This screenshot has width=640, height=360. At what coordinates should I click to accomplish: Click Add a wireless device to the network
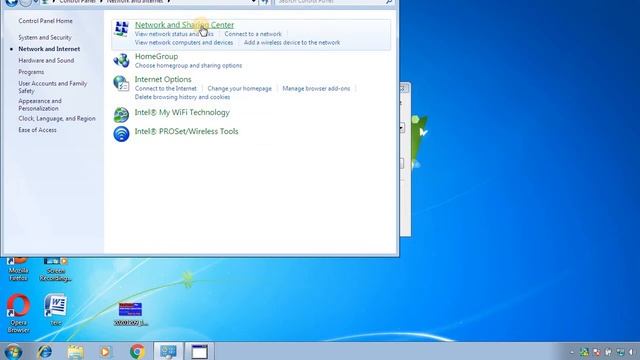click(x=292, y=42)
